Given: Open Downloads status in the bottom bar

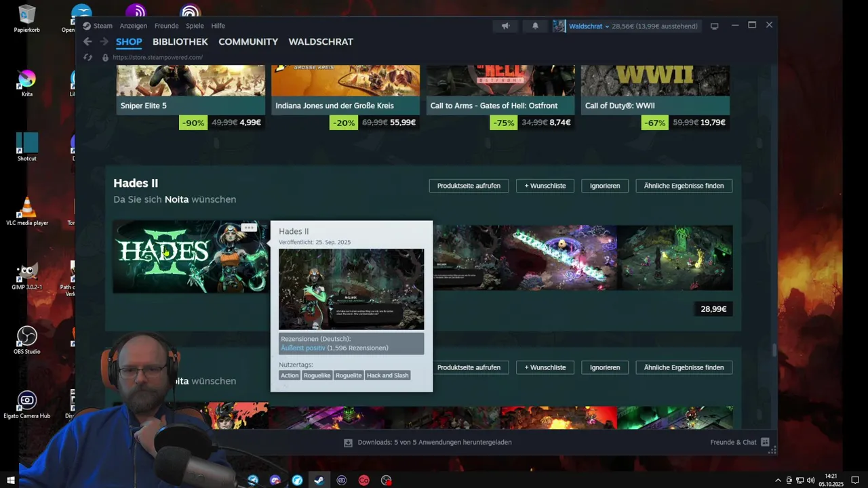Looking at the screenshot, I should click(x=434, y=442).
